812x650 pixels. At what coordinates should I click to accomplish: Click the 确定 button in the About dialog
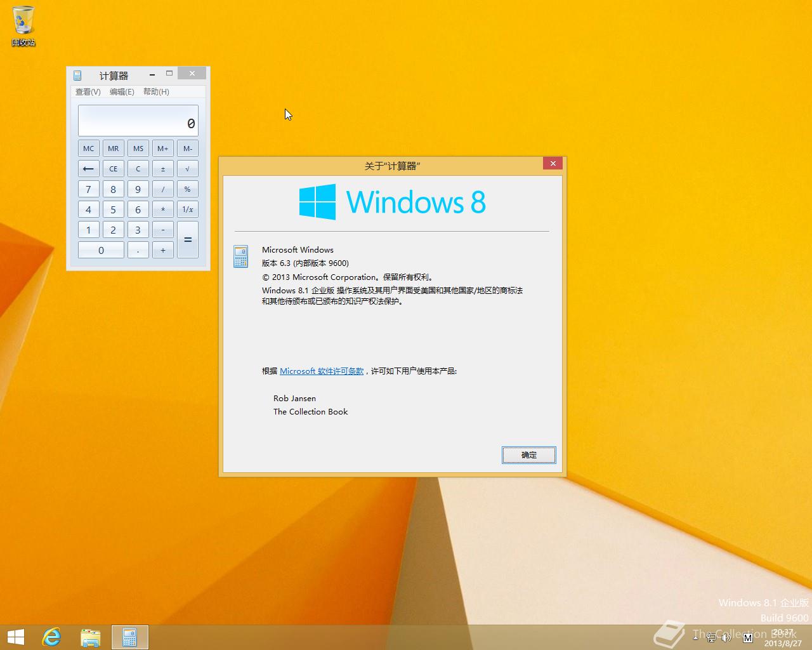(528, 454)
